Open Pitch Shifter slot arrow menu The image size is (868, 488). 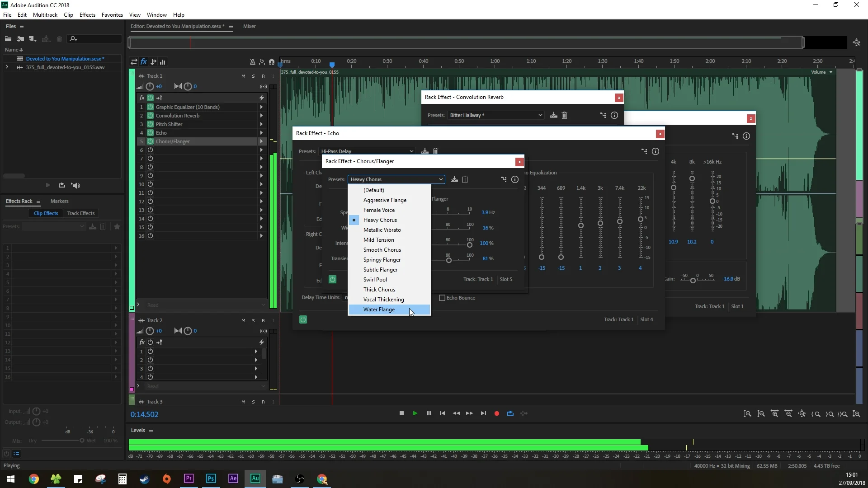click(x=261, y=124)
